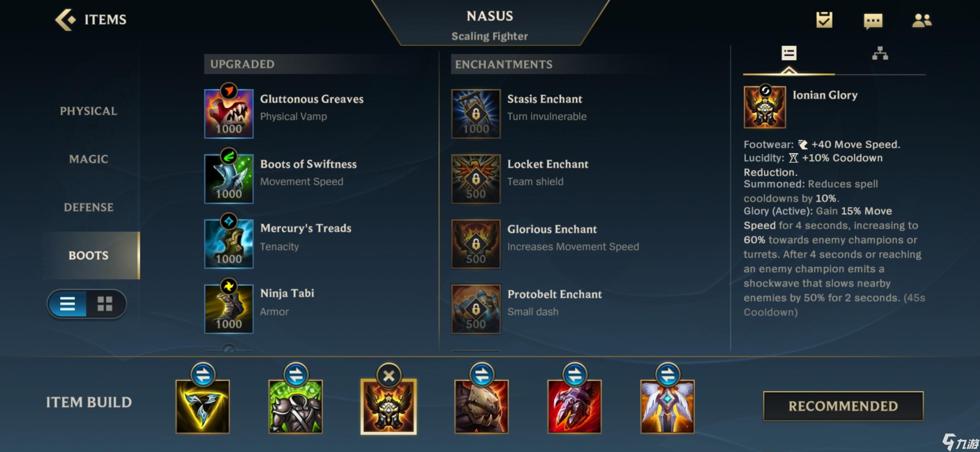Go back using the Items arrow
The width and height of the screenshot is (980, 452).
pos(91,20)
